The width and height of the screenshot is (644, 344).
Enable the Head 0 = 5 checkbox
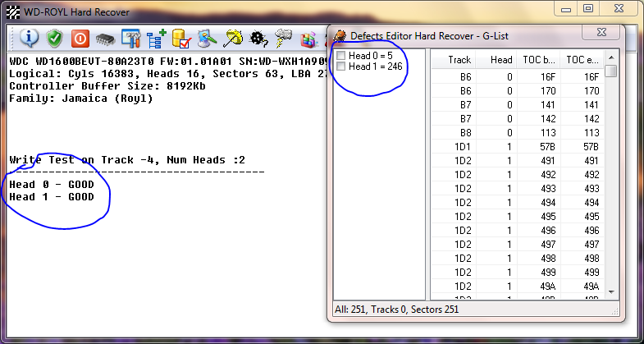coord(341,55)
